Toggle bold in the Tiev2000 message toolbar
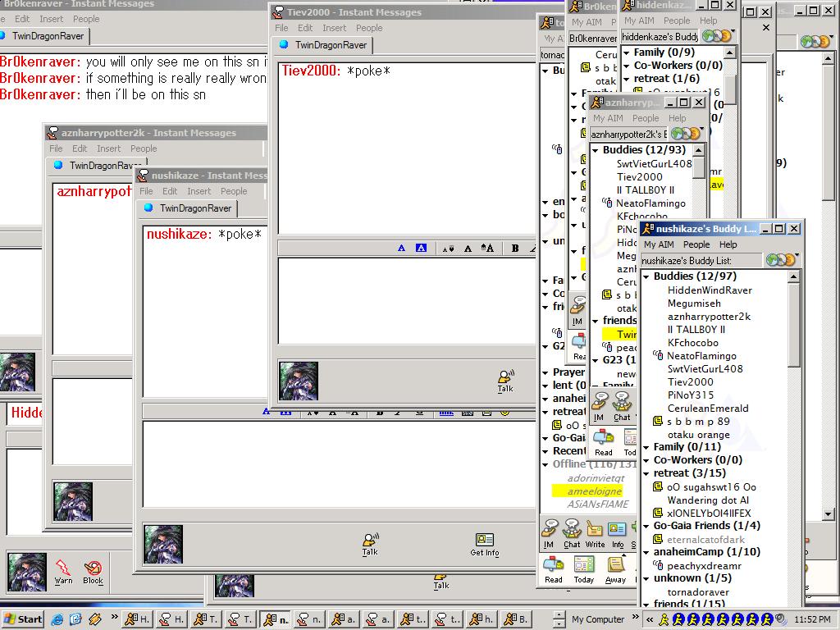Viewport: 840px width, 630px height. point(515,248)
